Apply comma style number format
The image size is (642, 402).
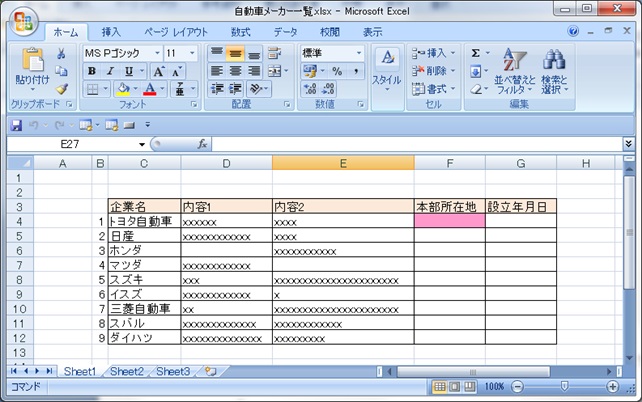(x=356, y=71)
